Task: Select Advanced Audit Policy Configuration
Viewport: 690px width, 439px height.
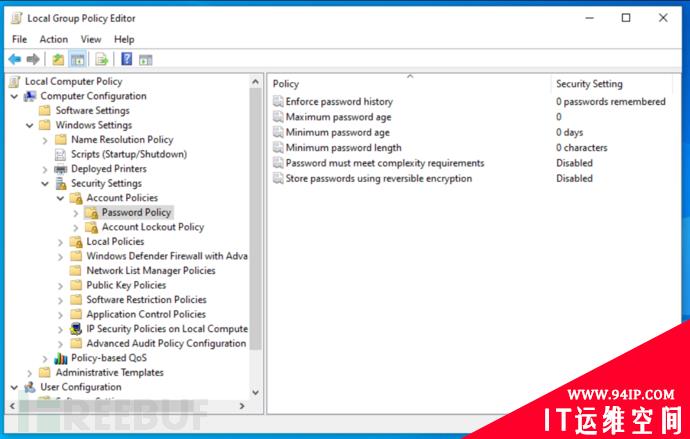Action: pos(166,343)
